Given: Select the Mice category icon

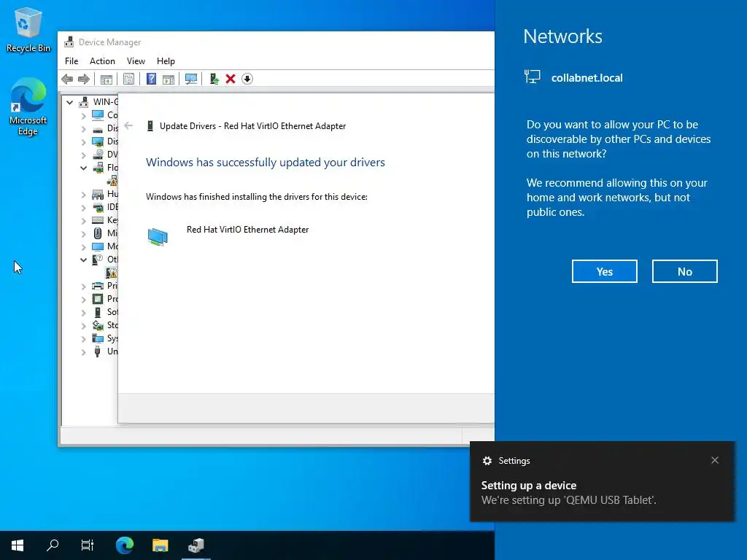Looking at the screenshot, I should [98, 233].
